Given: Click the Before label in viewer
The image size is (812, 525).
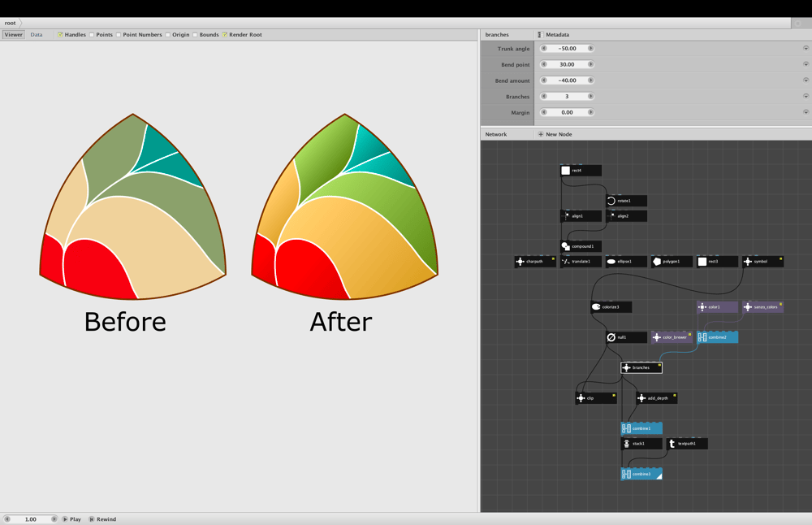Looking at the screenshot, I should (x=125, y=322).
